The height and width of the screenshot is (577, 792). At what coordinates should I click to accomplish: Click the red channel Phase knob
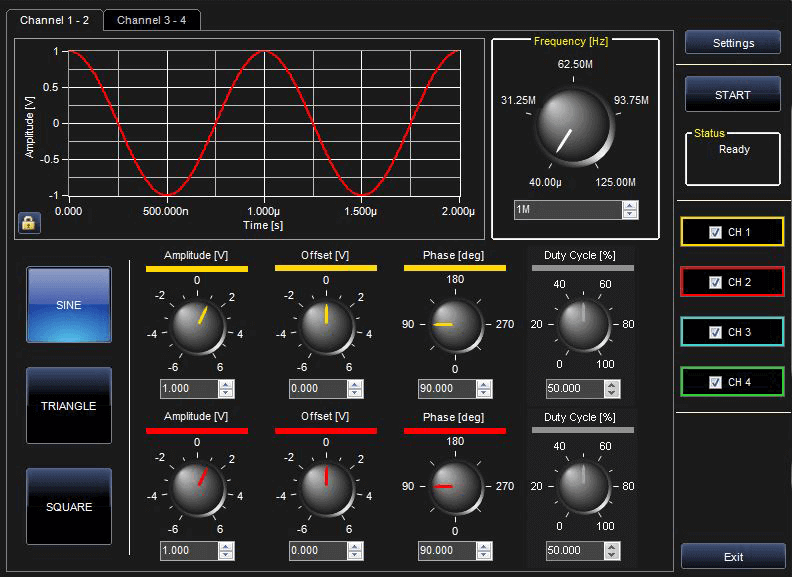coord(455,487)
